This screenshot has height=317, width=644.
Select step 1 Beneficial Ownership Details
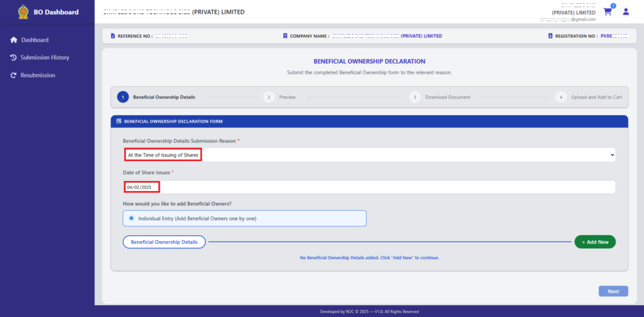[156, 97]
